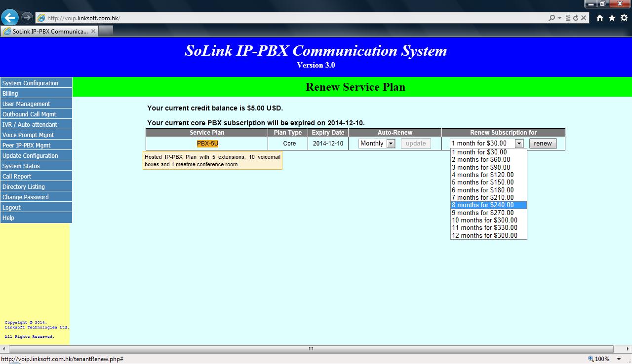The height and width of the screenshot is (364, 632).
Task: Open Outbound Call Mgmt
Action: [36, 114]
